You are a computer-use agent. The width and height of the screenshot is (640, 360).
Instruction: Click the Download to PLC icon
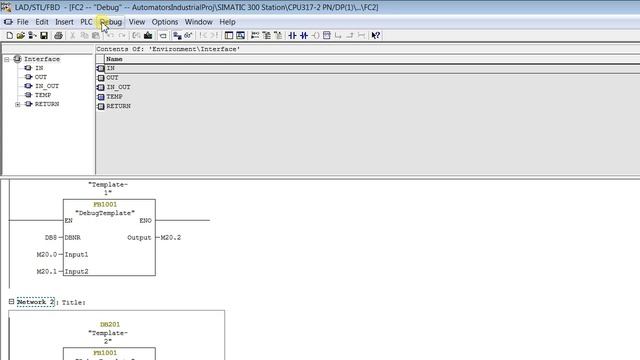148,36
